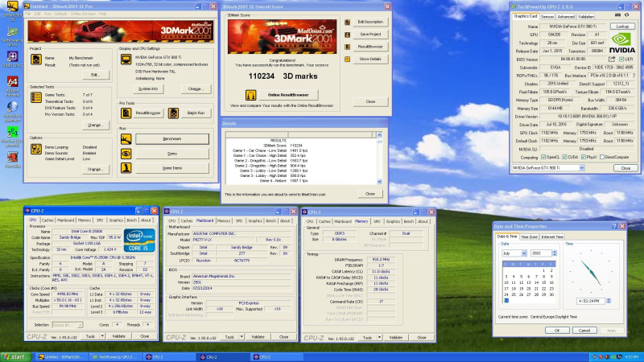Viewport: 644px width, 362px height.
Task: Open the File menu in 3DMark
Action: point(28,14)
